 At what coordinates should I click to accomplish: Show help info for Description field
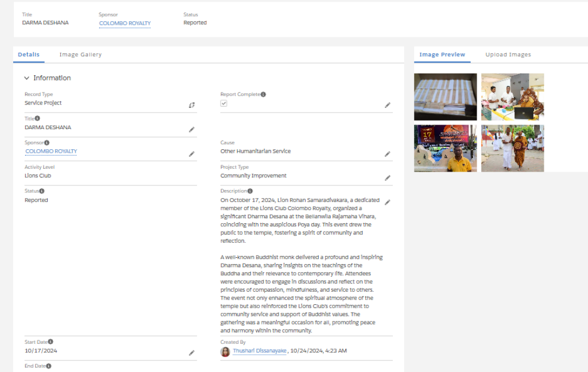[x=250, y=191]
